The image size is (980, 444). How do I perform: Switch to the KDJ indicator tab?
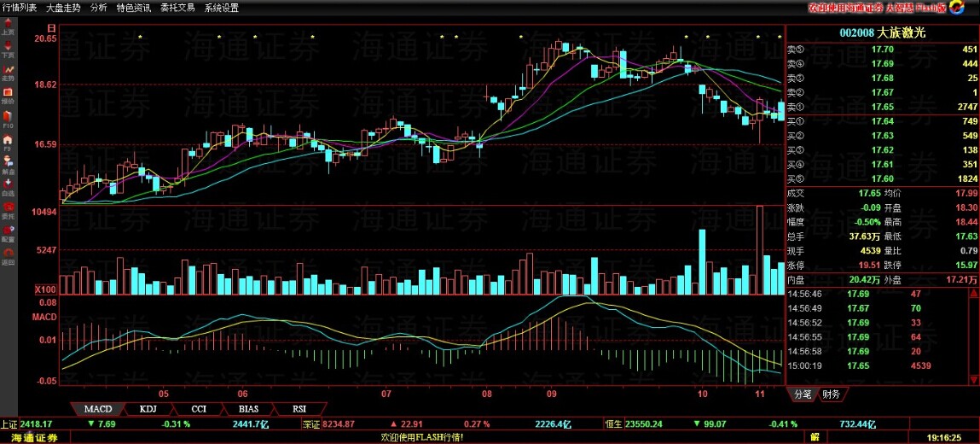148,409
